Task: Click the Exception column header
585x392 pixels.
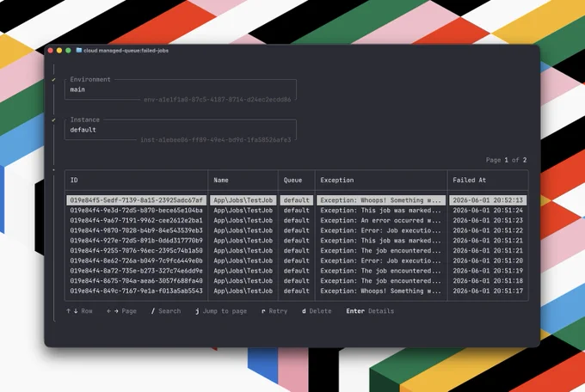Action: click(337, 181)
